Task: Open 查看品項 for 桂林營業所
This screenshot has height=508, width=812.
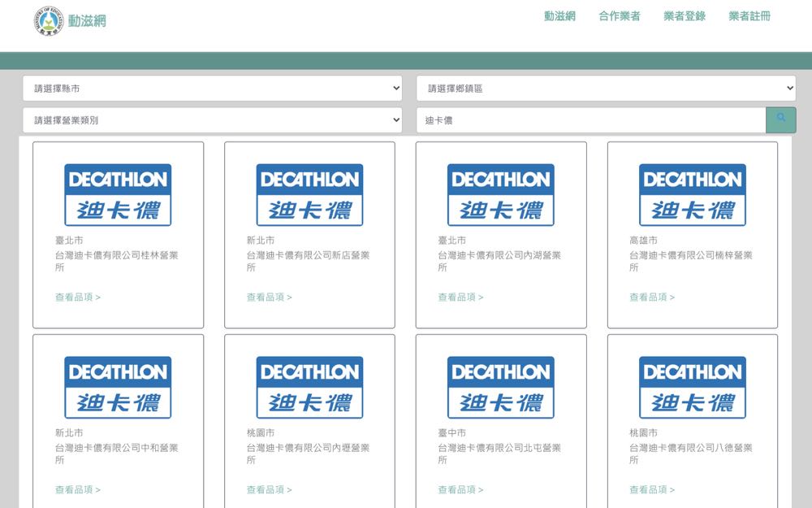Action: [78, 297]
